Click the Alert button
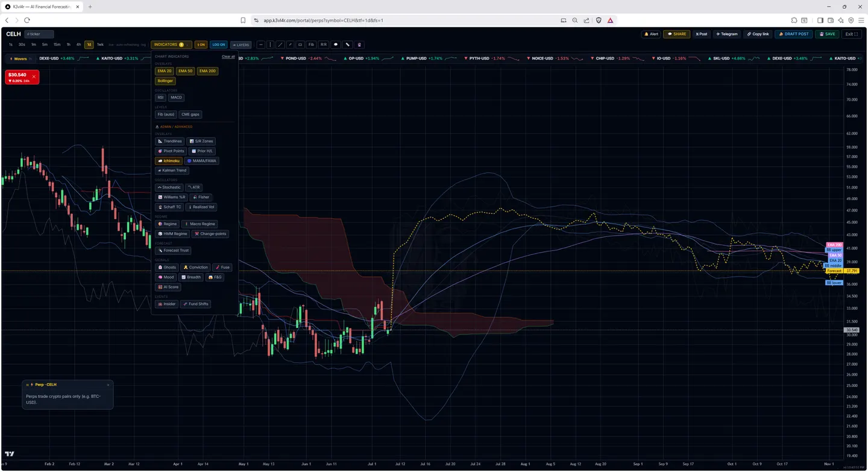The width and height of the screenshot is (868, 472). pos(651,34)
